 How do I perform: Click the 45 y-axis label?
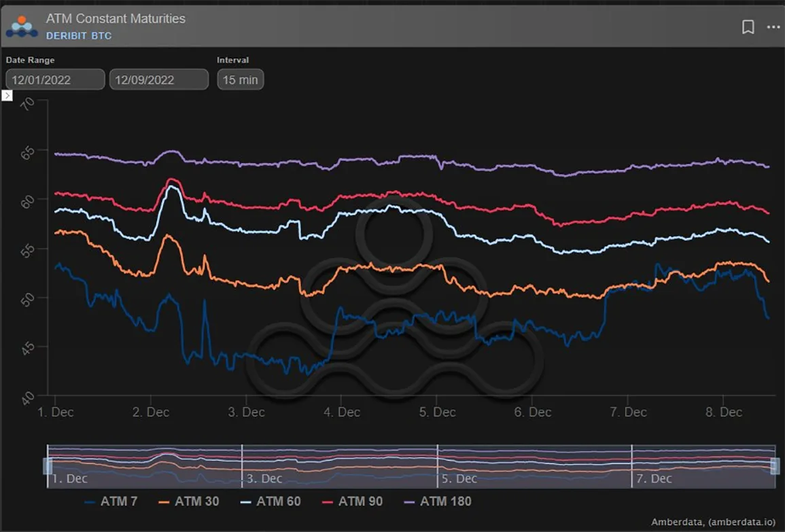[28, 349]
